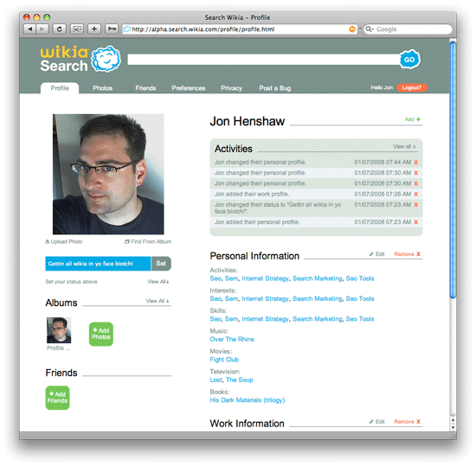Open the Google search magnifier dropdown

(x=370, y=29)
